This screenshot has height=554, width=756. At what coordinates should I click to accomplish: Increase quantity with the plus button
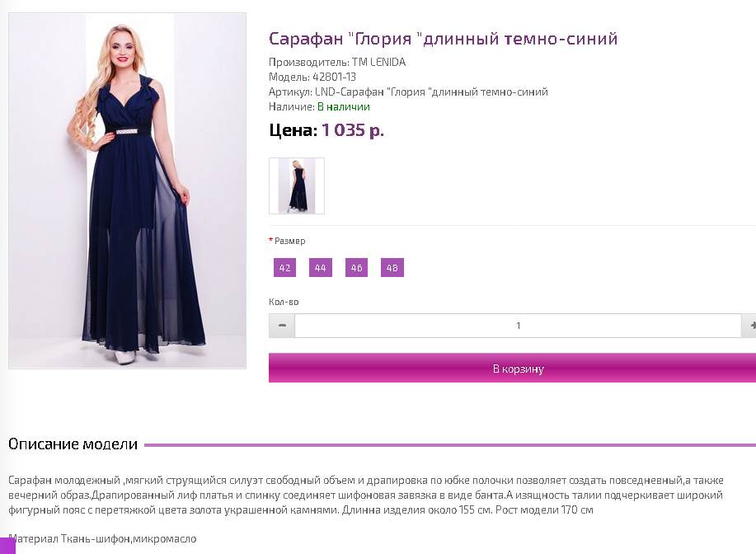point(749,326)
